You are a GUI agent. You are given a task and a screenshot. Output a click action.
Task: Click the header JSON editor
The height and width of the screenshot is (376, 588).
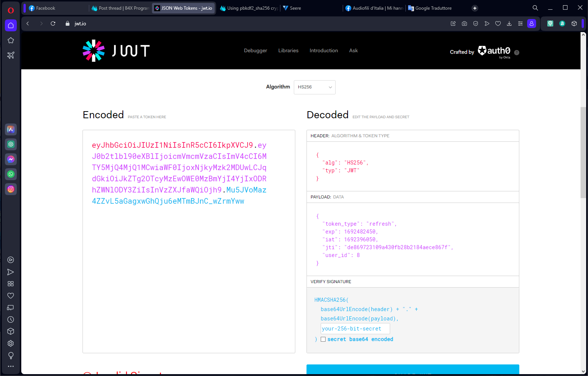(413, 166)
